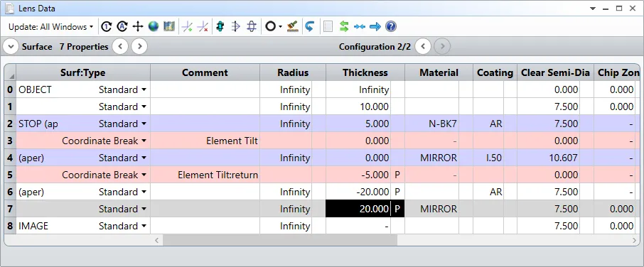The height and width of the screenshot is (267, 644).
Task: Click the P solve cell on row 7
Action: click(x=397, y=209)
